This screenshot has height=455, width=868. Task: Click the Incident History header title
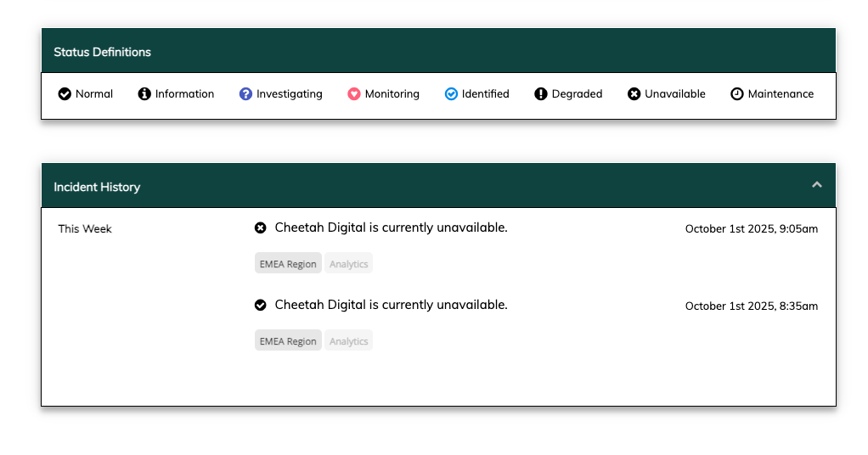[x=97, y=187]
